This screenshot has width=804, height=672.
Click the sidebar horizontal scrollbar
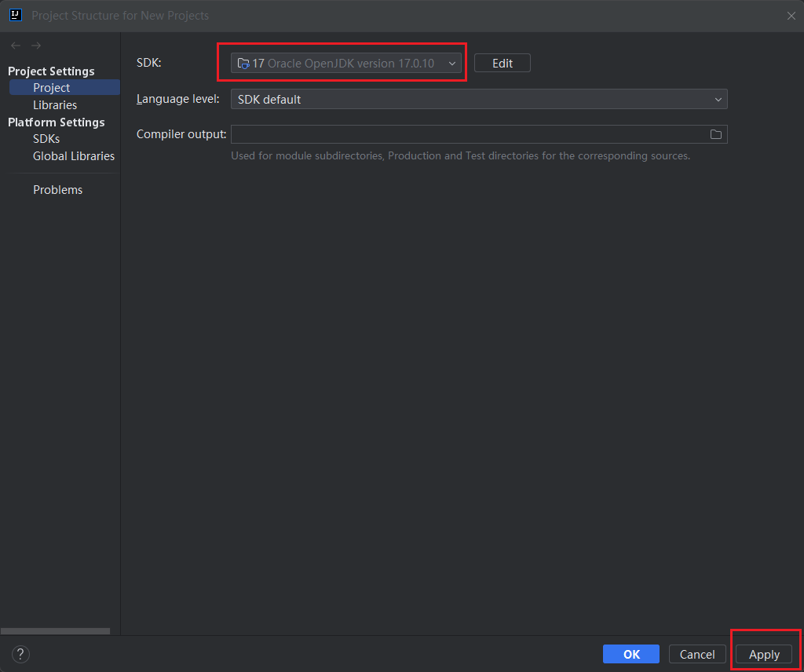coord(56,631)
